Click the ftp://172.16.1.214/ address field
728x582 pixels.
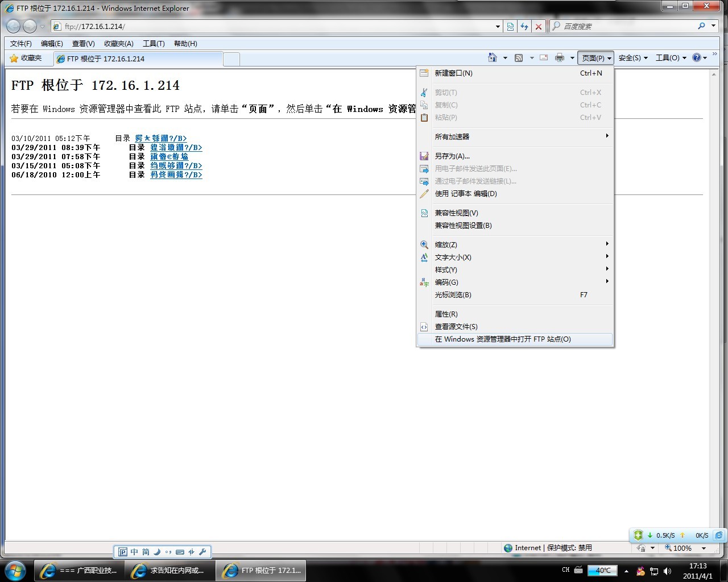tap(278, 26)
